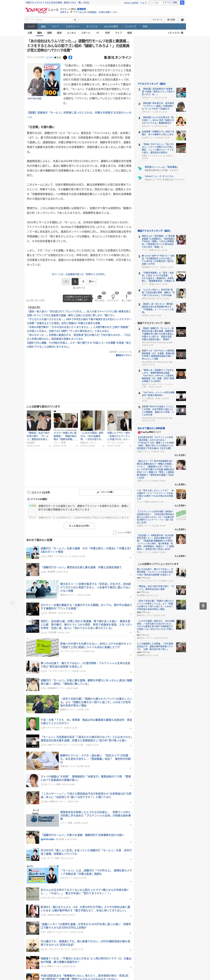Select the ランキング navigation tab
The width and height of the screenshot is (210, 980).
pyautogui.click(x=130, y=26)
